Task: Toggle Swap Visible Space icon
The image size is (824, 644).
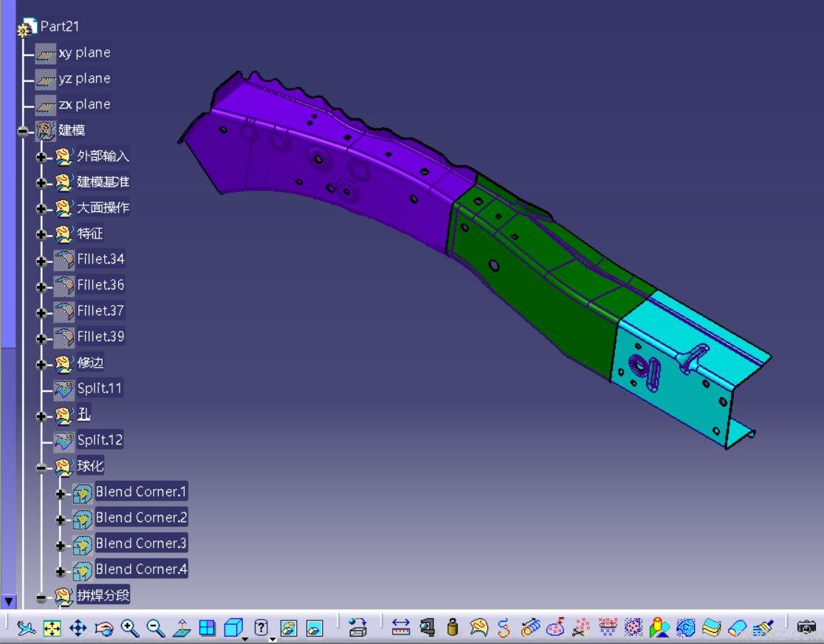Action: click(315, 627)
